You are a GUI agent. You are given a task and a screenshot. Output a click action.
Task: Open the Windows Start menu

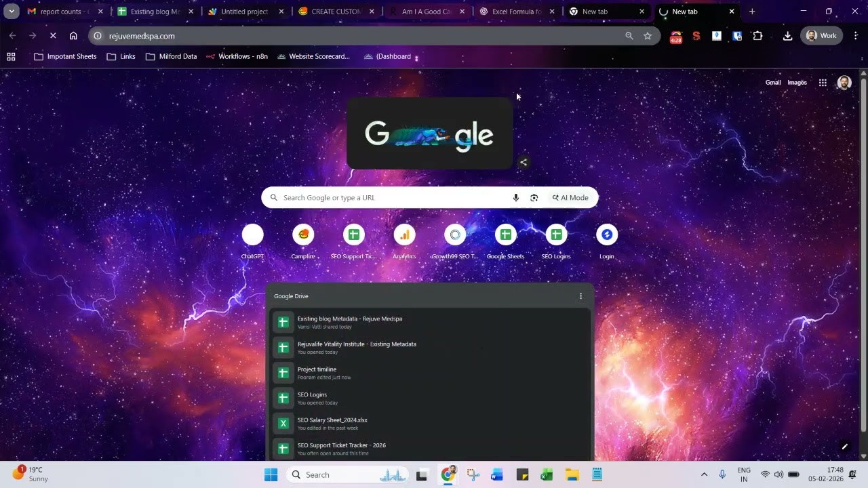tap(271, 474)
